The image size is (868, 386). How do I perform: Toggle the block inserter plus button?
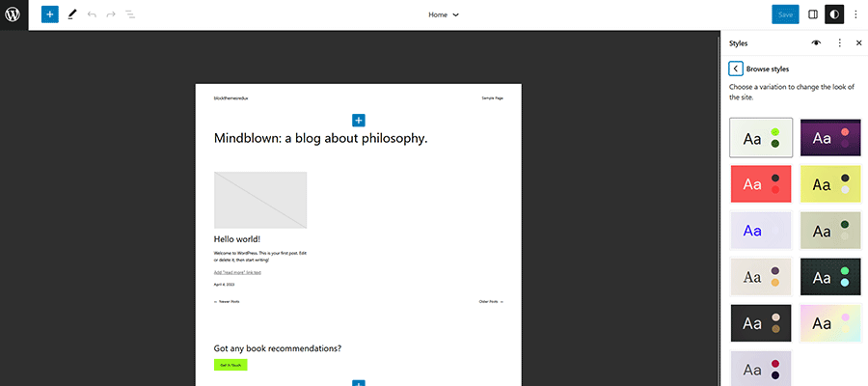click(x=50, y=14)
